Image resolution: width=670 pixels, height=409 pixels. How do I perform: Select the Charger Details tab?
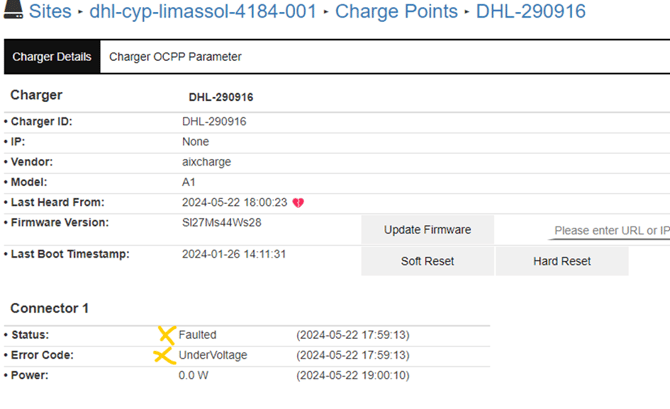pos(52,57)
